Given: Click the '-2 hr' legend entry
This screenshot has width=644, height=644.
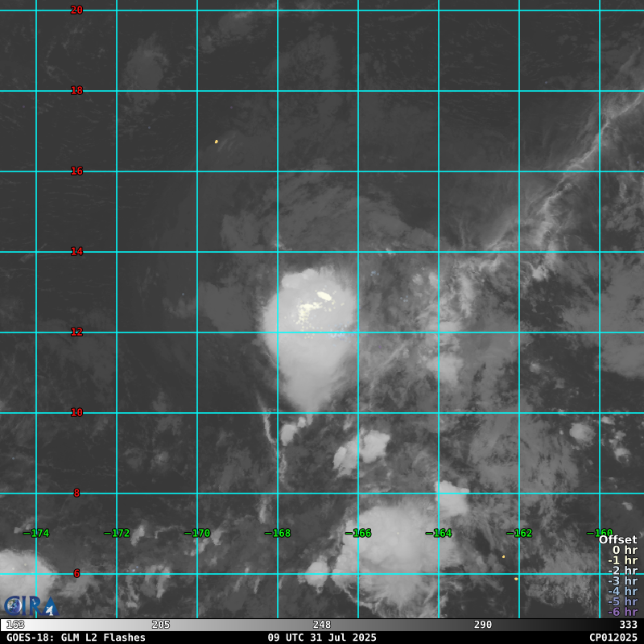Looking at the screenshot, I should 622,571.
